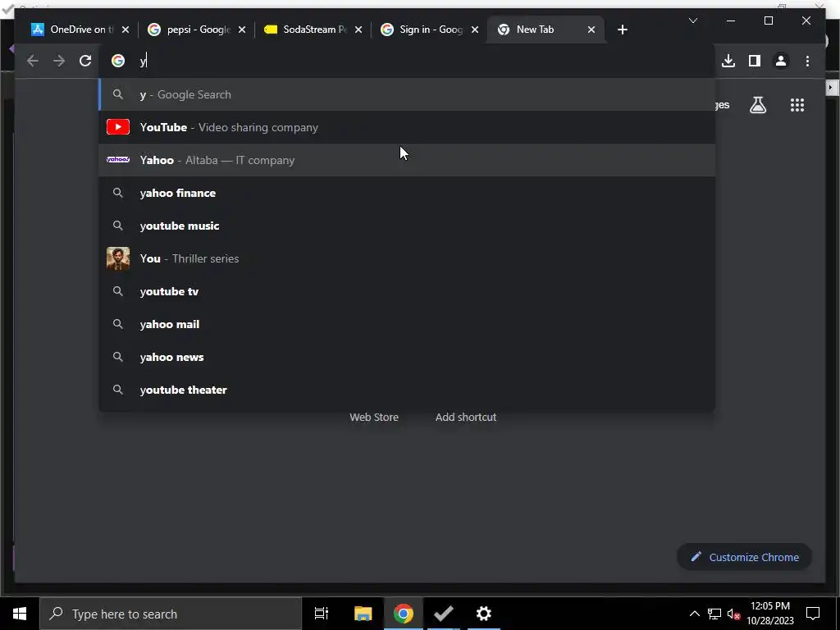This screenshot has width=840, height=630.
Task: Open the notification center icon
Action: (x=813, y=614)
